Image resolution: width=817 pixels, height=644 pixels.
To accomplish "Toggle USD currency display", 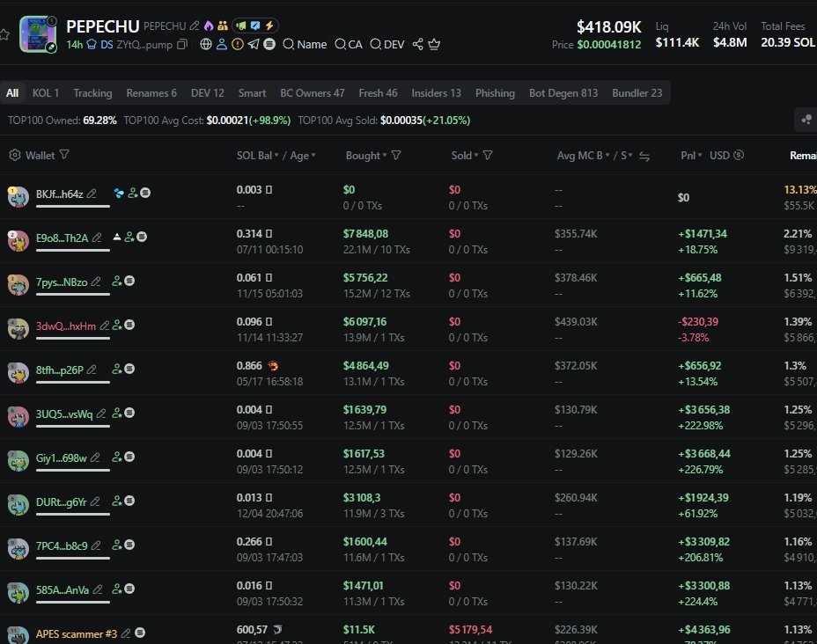I will [727, 155].
